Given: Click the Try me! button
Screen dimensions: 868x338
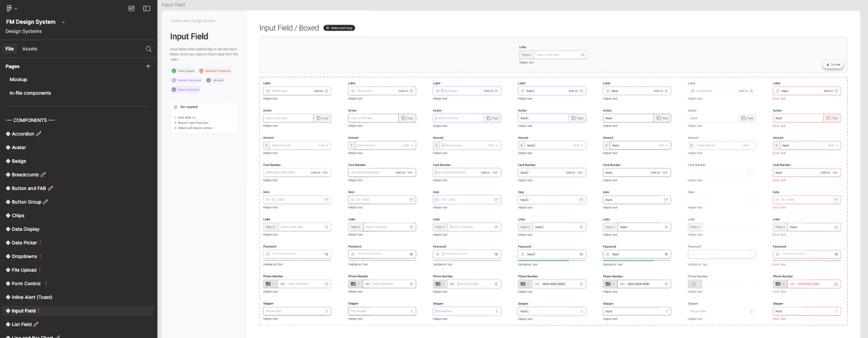Looking at the screenshot, I should [833, 65].
